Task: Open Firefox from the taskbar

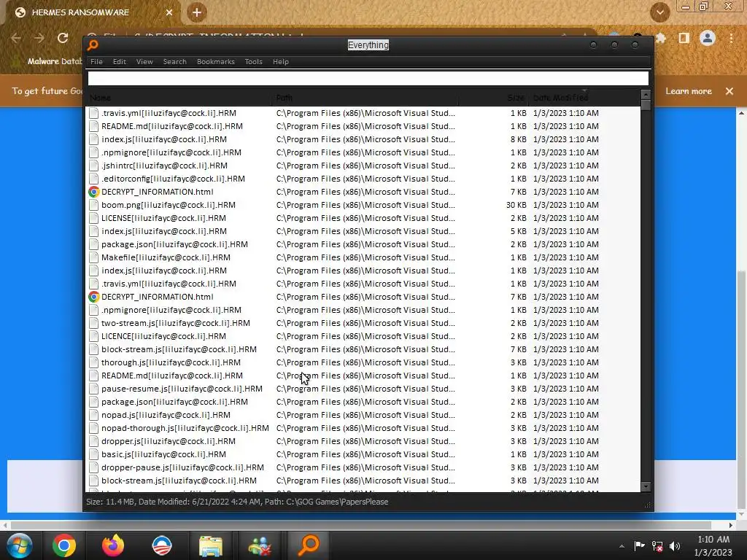Action: point(113,545)
